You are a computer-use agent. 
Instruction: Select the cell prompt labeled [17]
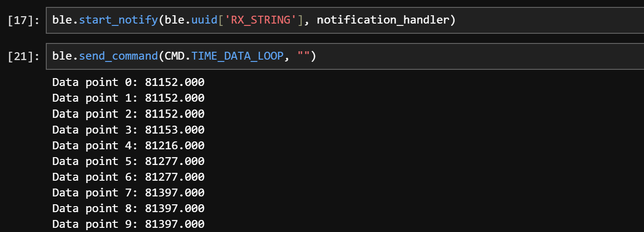click(x=24, y=20)
